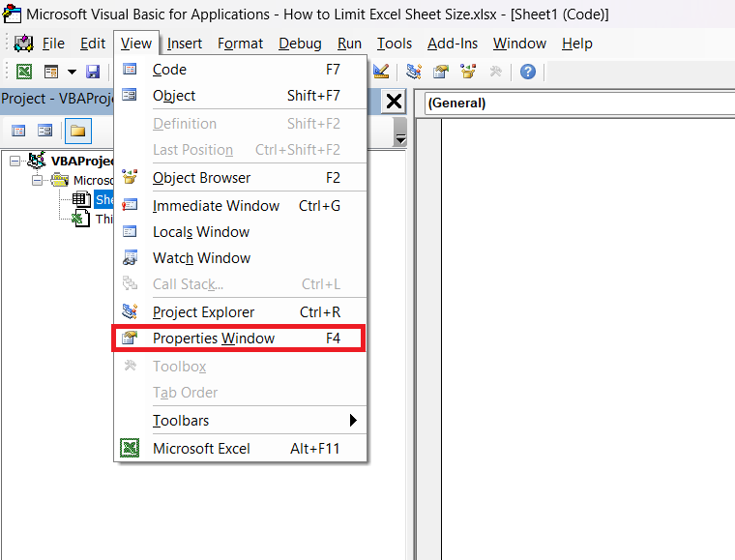The width and height of the screenshot is (735, 560).
Task: Click the Code icon in View menu
Action: pos(130,69)
